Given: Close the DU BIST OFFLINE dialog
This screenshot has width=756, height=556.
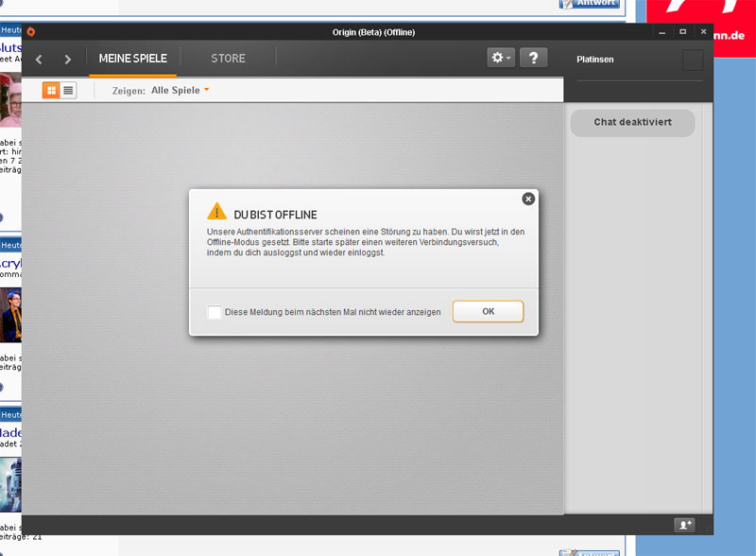Looking at the screenshot, I should [528, 199].
